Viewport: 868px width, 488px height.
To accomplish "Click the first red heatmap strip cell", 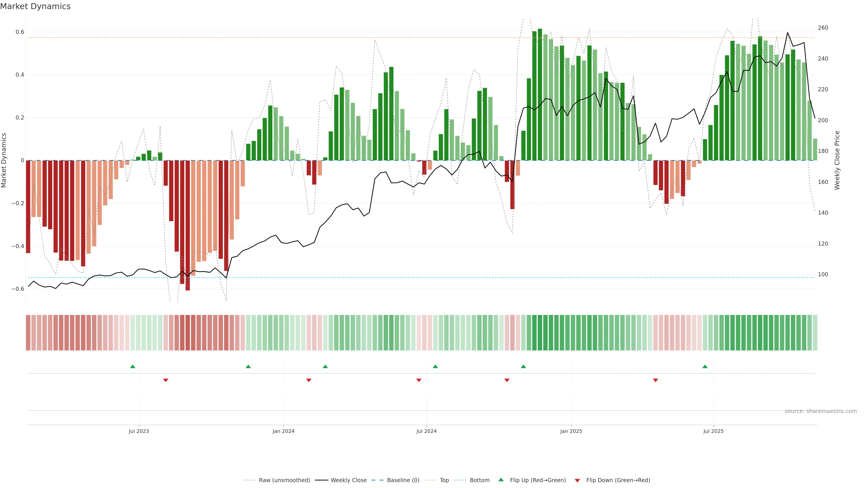I will [28, 333].
